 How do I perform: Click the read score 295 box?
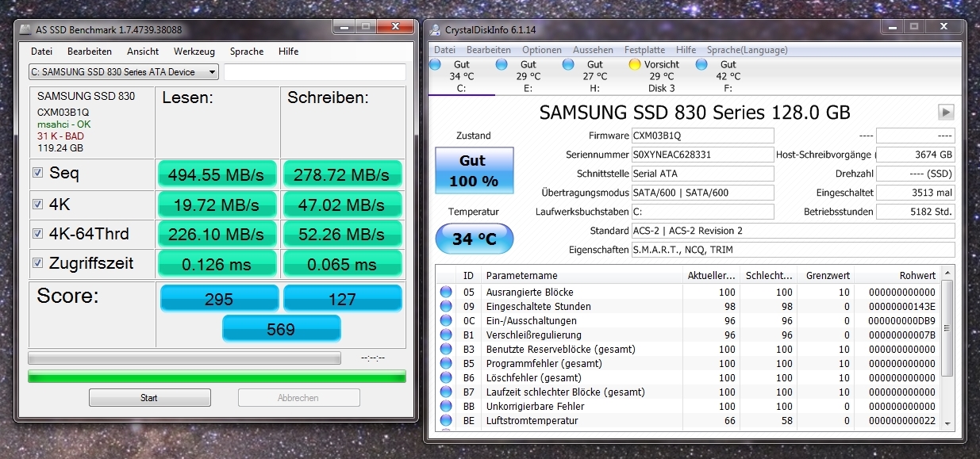point(219,299)
